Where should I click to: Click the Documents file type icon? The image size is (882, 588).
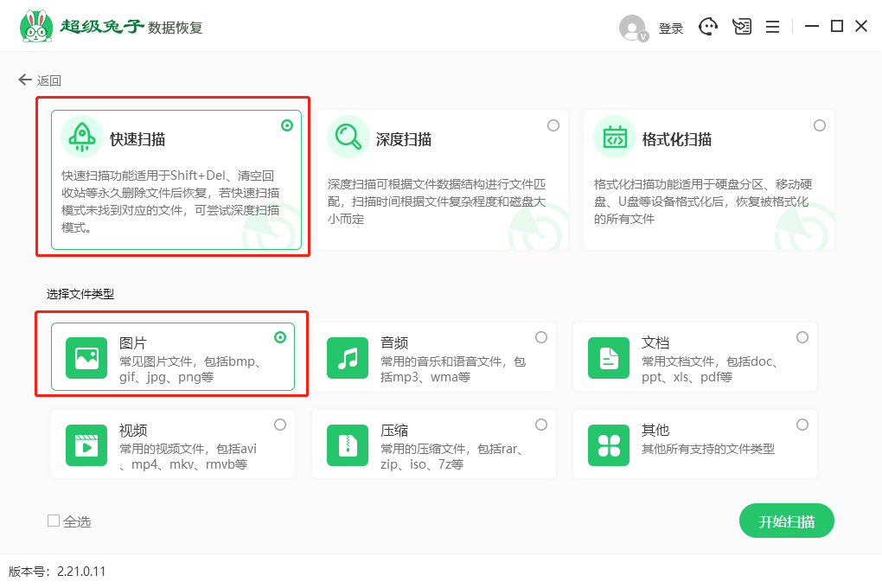[609, 357]
